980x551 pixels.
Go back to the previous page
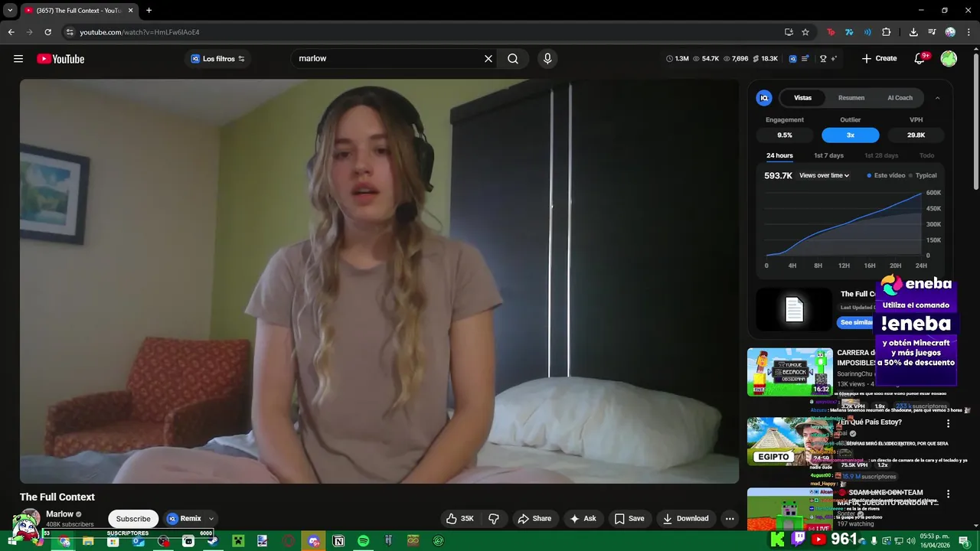(x=11, y=32)
